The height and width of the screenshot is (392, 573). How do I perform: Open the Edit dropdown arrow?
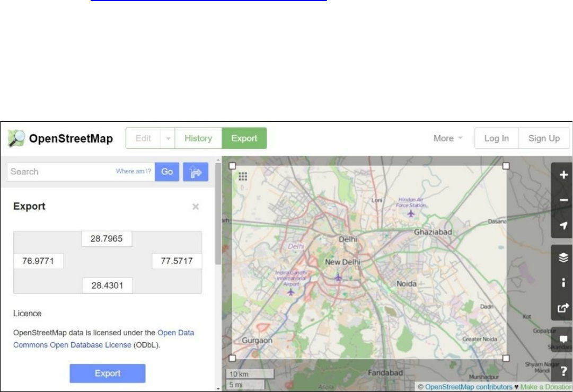168,138
